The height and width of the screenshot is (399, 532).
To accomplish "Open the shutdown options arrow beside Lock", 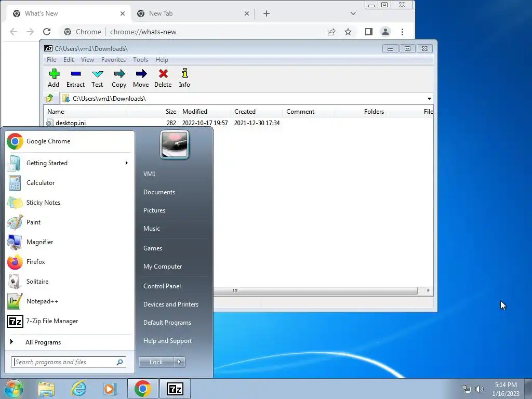I will [x=179, y=362].
